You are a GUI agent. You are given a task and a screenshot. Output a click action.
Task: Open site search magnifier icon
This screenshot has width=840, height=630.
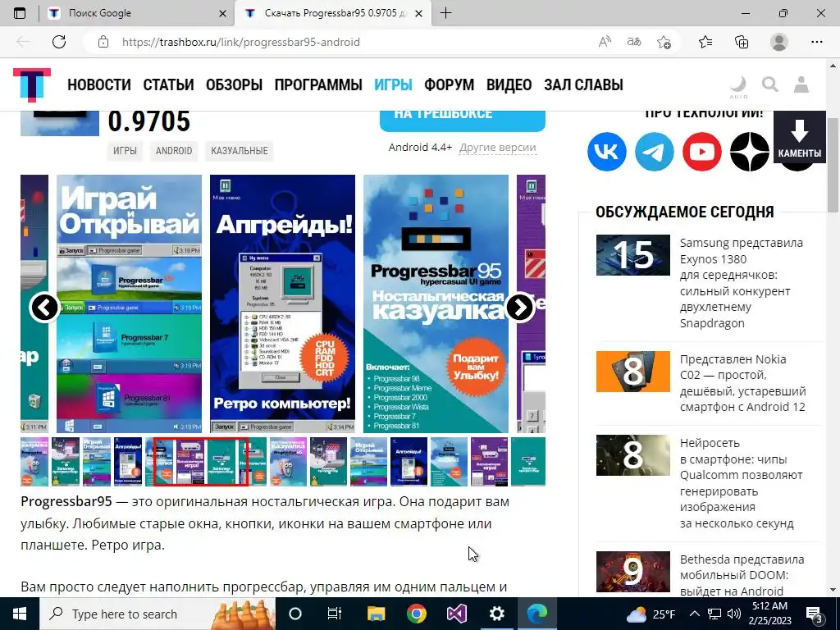pos(769,84)
